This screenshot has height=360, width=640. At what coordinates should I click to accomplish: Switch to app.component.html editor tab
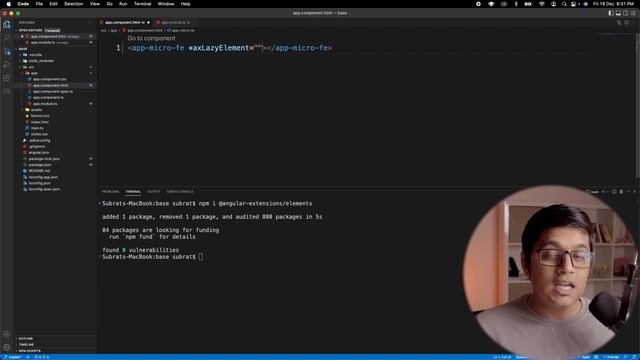[x=125, y=22]
